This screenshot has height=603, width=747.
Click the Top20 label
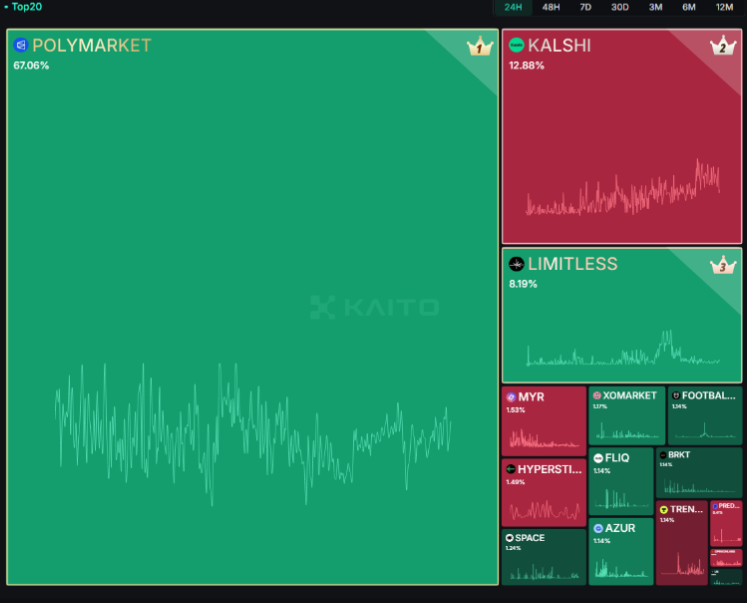(x=27, y=7)
